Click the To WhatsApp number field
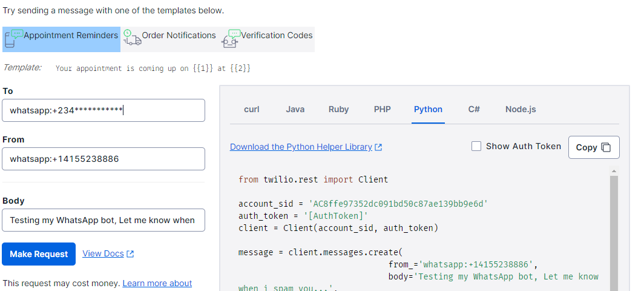644x291 pixels. [x=103, y=110]
